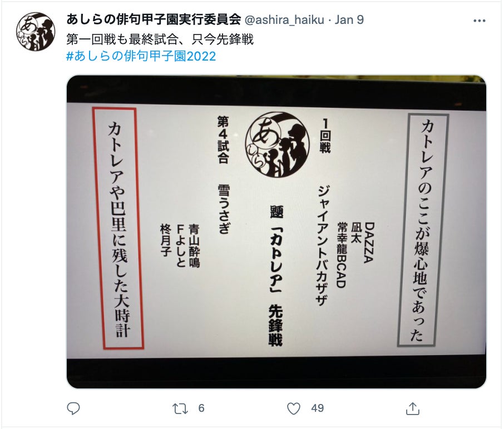Viewport: 504px width, 429px height.
Task: Click the round あしら logo inside the photo
Action: coord(277,144)
